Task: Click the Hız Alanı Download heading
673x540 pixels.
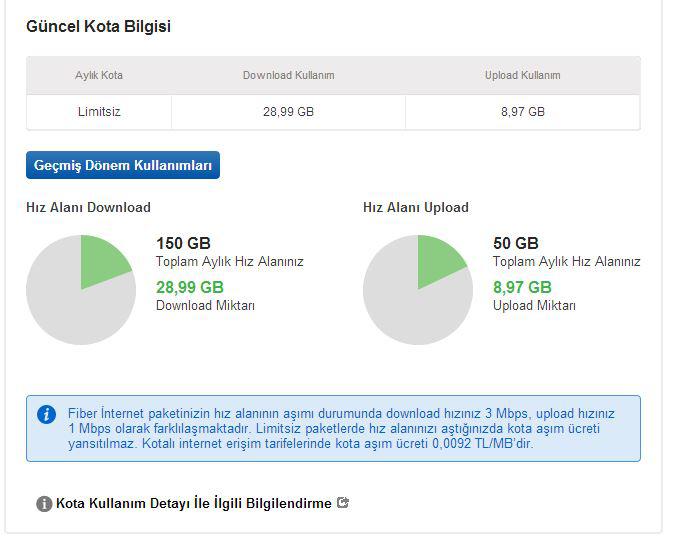Action: 88,208
